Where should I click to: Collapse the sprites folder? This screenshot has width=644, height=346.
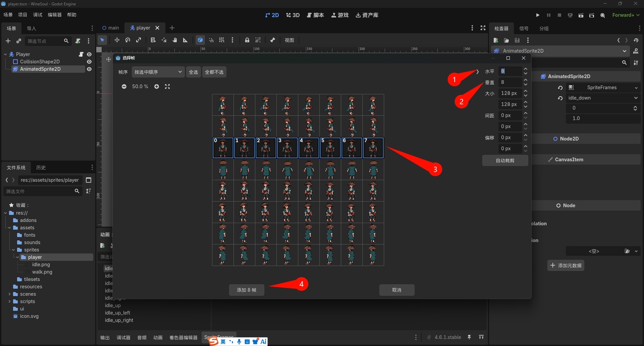tap(13, 250)
